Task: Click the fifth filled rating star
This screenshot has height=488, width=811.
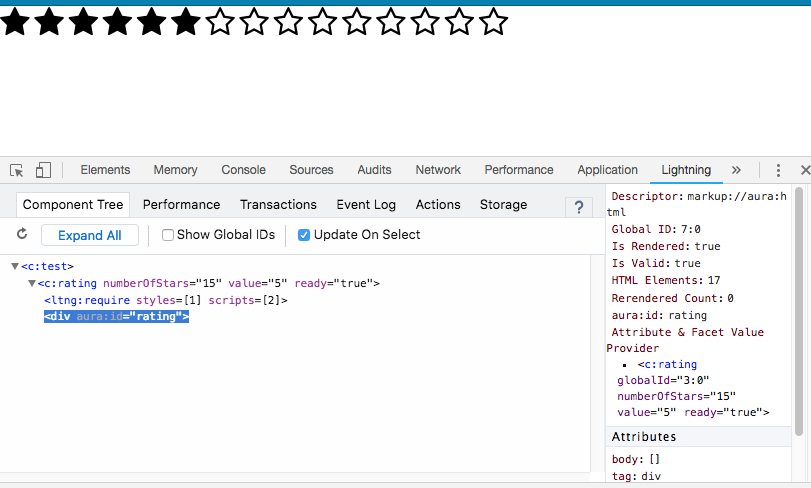Action: pos(152,22)
